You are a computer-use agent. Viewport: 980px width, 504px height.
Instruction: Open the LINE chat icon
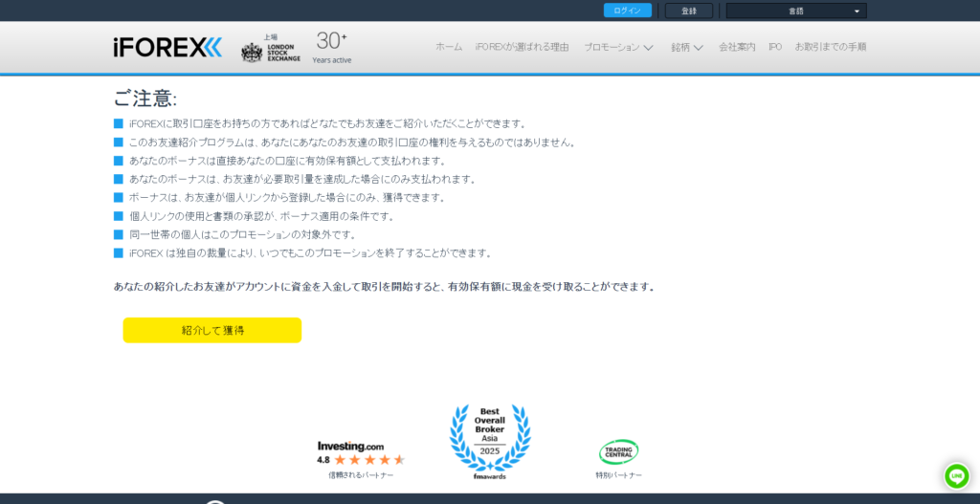(x=956, y=476)
